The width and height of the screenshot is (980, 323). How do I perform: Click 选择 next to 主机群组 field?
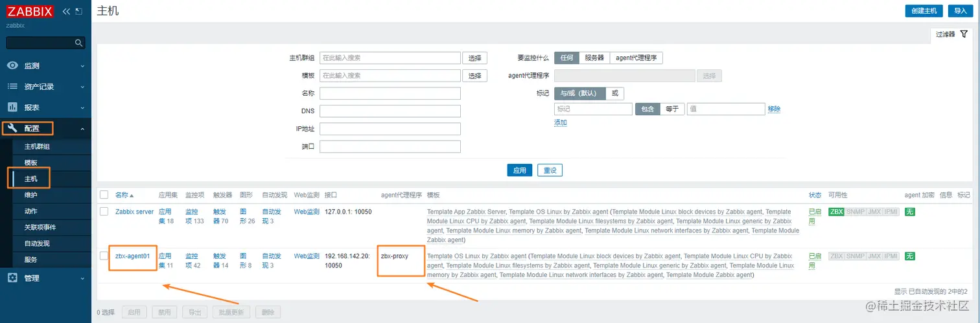[475, 58]
